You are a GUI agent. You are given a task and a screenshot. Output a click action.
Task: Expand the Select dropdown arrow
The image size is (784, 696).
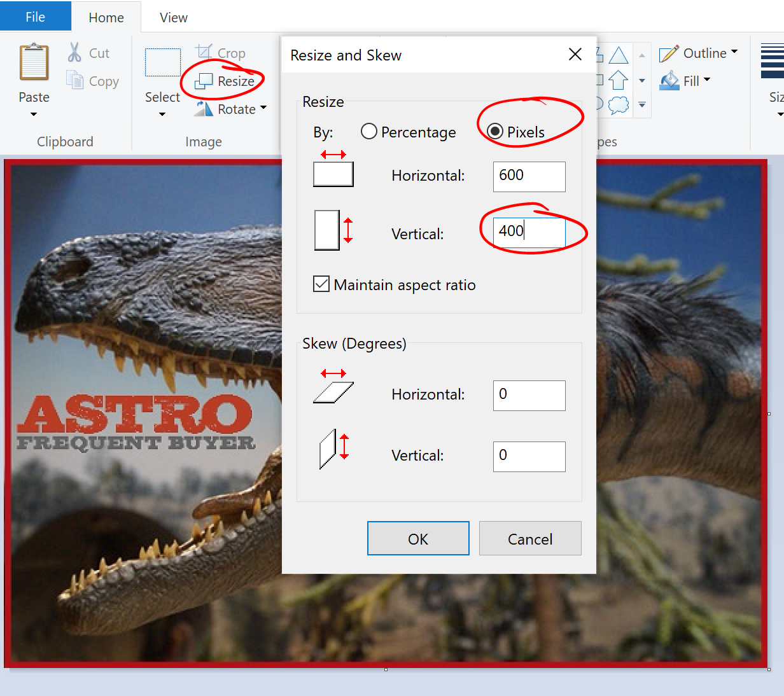(162, 115)
